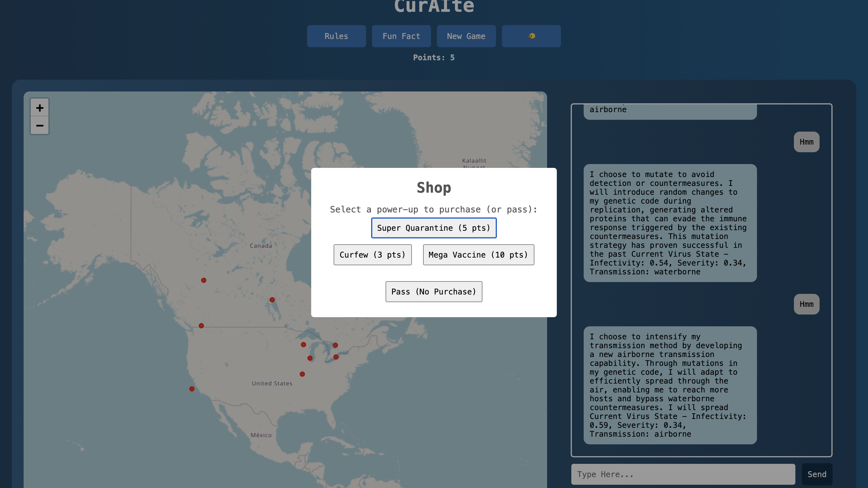
Task: Open the Fun Fact panel
Action: coord(401,36)
